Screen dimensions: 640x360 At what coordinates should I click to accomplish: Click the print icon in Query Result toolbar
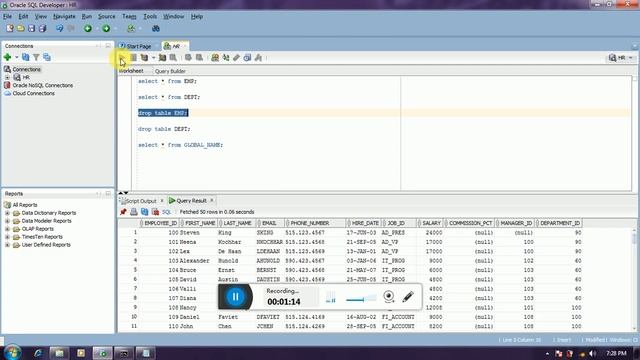tap(134, 212)
